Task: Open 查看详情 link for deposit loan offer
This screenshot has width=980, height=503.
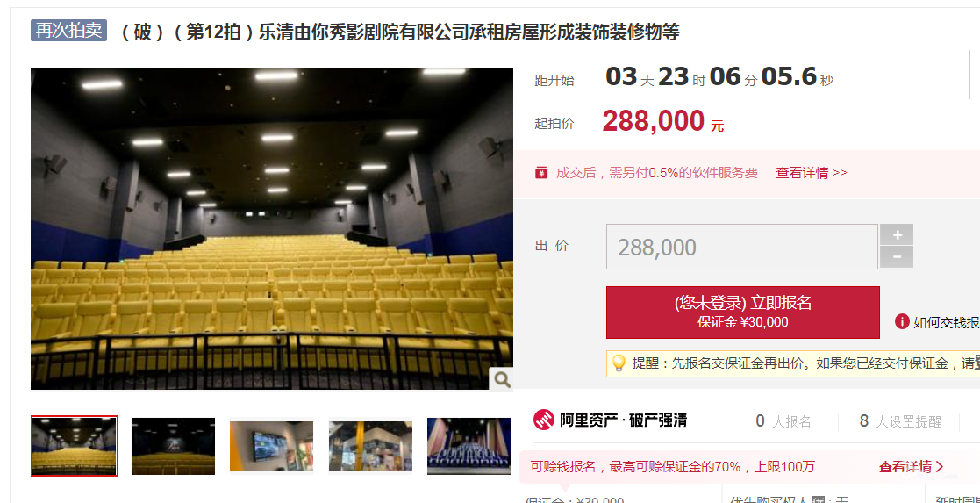Action: [x=912, y=467]
